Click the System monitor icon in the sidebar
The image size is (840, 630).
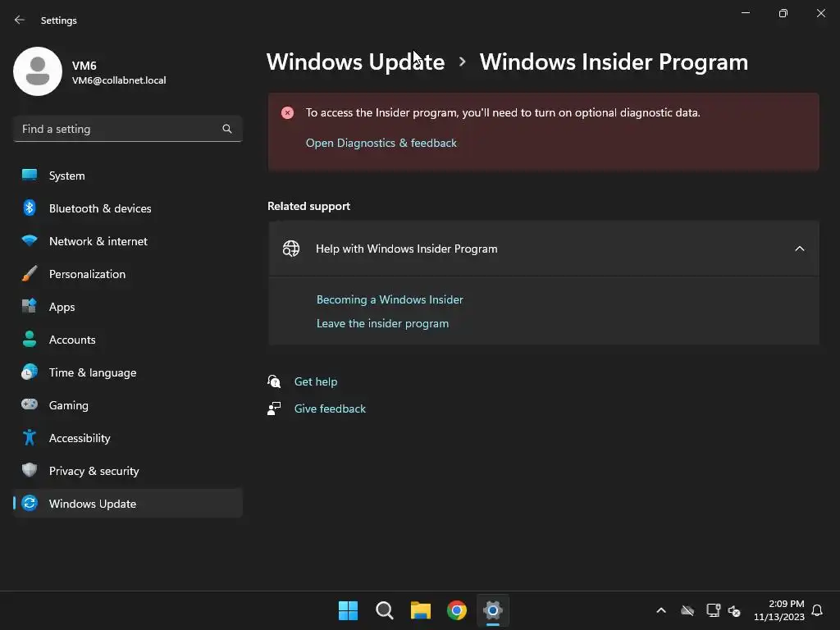pyautogui.click(x=30, y=176)
